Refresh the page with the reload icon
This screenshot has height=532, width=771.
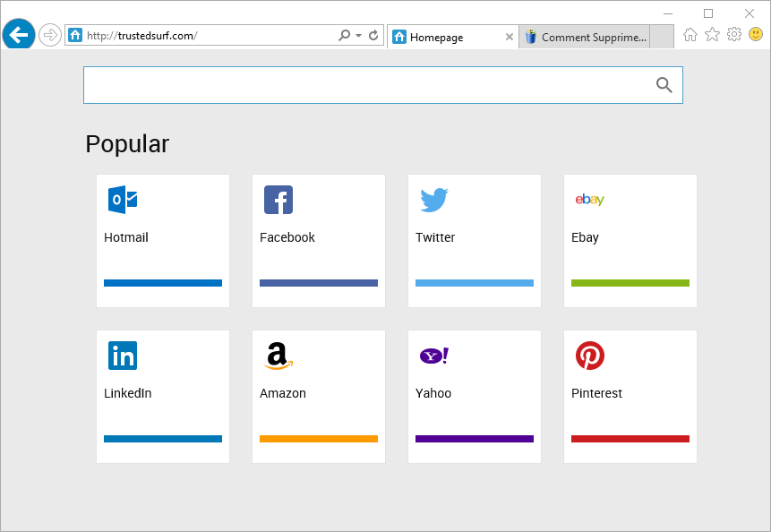[x=373, y=36]
